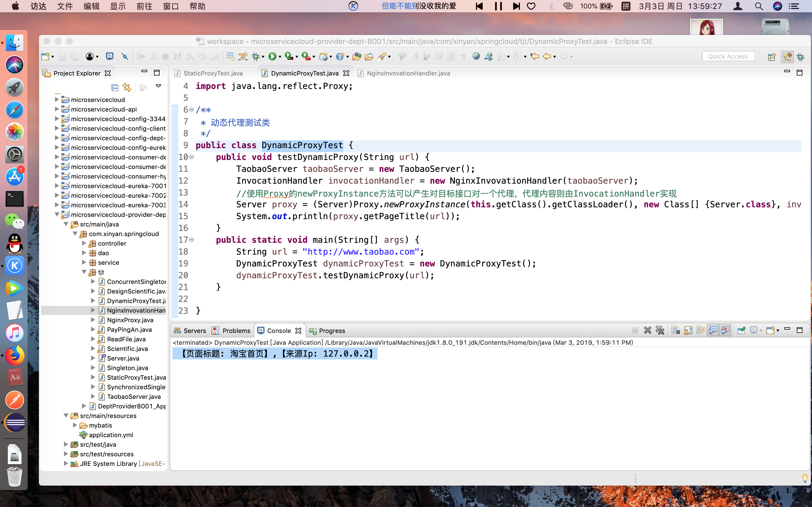
Task: Toggle Link with Editor in Project Explorer
Action: (x=127, y=88)
